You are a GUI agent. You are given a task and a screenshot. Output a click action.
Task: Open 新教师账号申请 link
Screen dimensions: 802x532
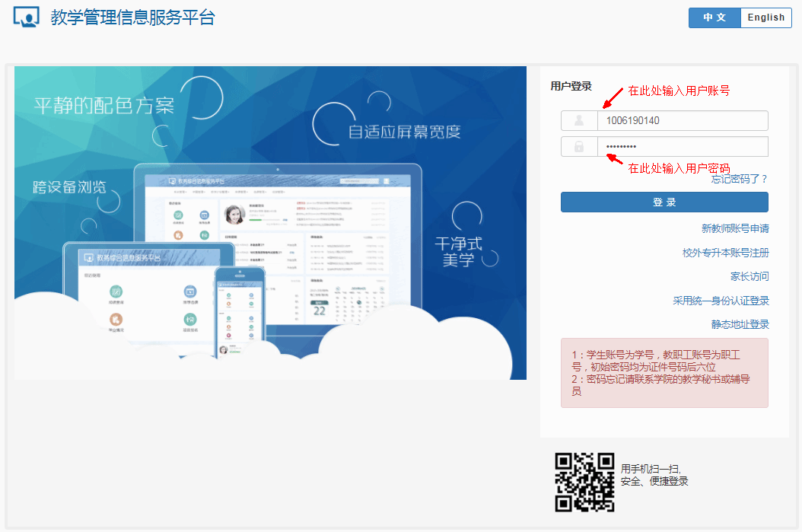pos(735,228)
